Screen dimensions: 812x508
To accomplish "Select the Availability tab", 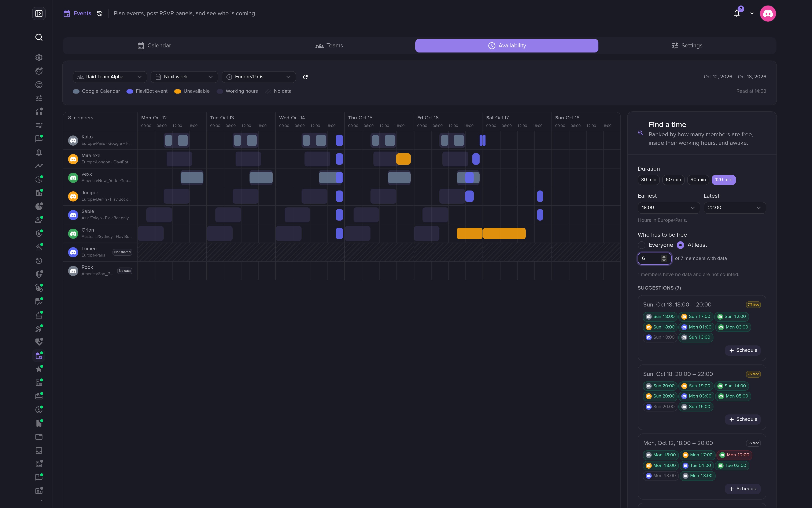I will coord(507,46).
